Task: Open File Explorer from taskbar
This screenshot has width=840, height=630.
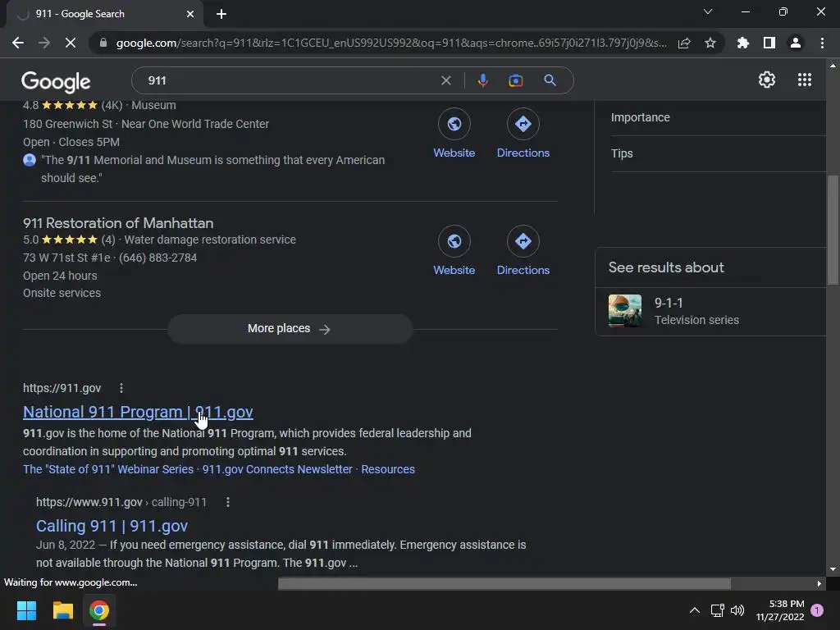Action: (62, 610)
